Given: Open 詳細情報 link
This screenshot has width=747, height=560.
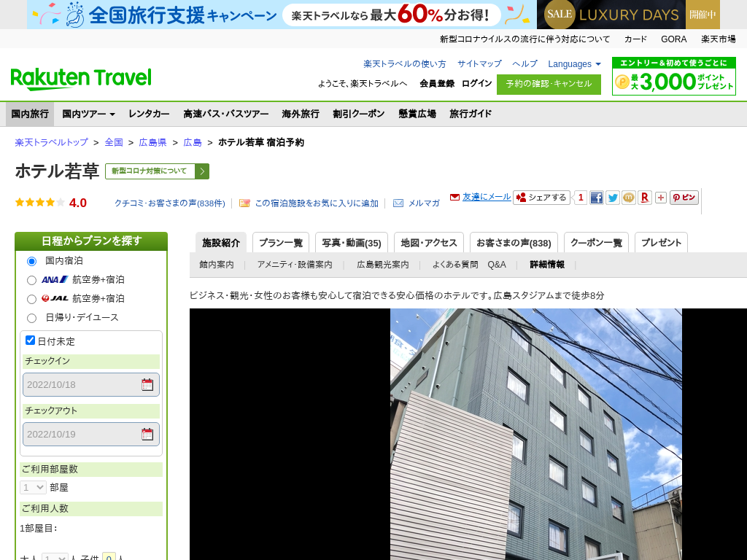Looking at the screenshot, I should point(547,265).
